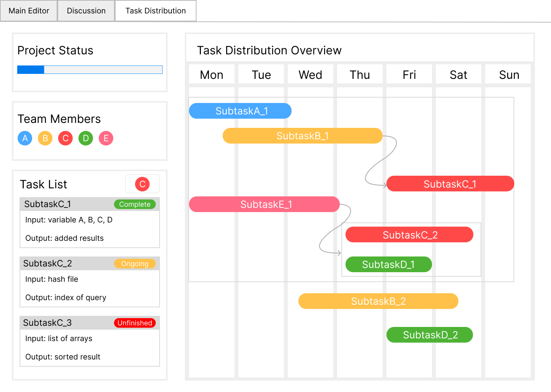This screenshot has height=392, width=551.
Task: Click team member D avatar
Action: 86,138
